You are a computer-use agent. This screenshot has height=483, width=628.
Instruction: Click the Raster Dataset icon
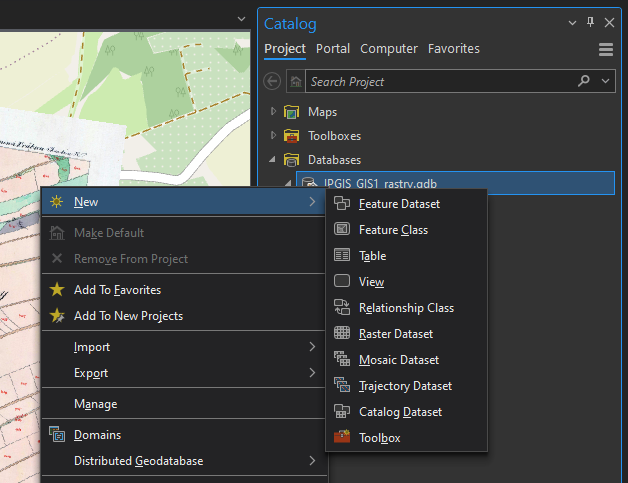pyautogui.click(x=342, y=334)
